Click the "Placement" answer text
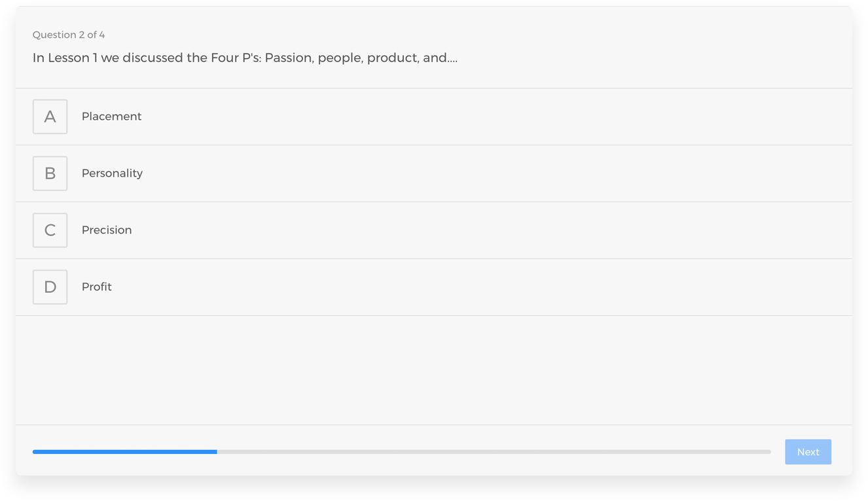Viewport: 868px width, 501px height. tap(111, 116)
